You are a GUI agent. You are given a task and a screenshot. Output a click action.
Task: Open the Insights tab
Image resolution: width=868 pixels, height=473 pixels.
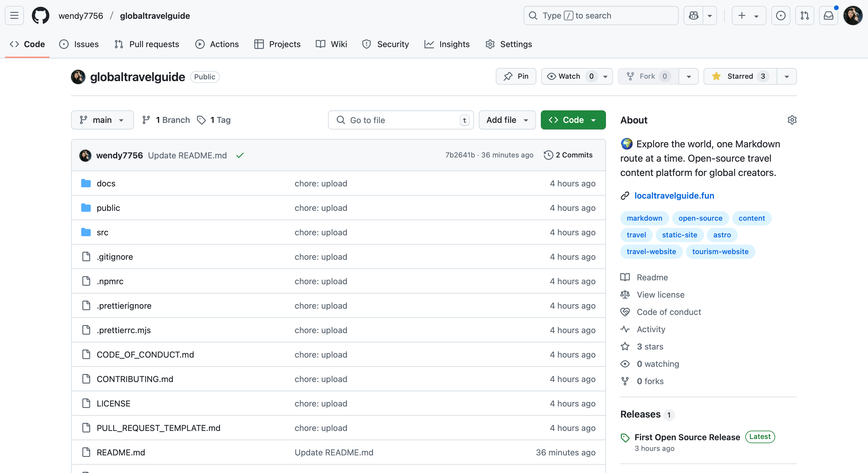tap(447, 44)
